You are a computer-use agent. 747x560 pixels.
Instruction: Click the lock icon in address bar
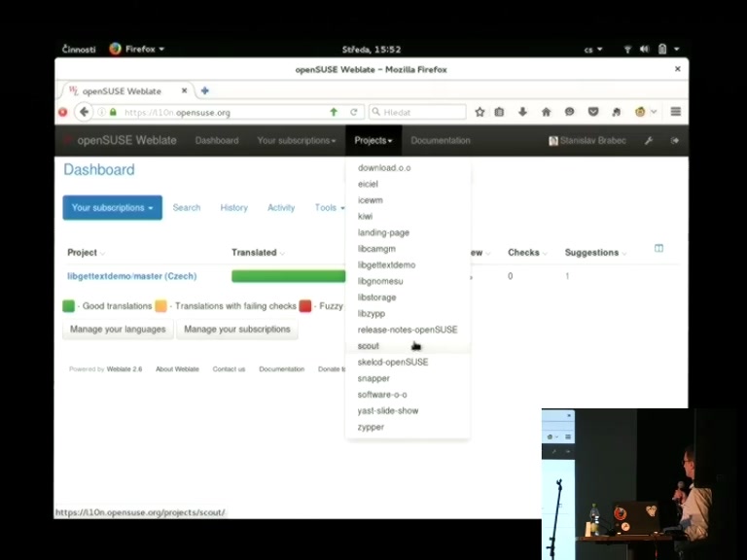click(113, 112)
